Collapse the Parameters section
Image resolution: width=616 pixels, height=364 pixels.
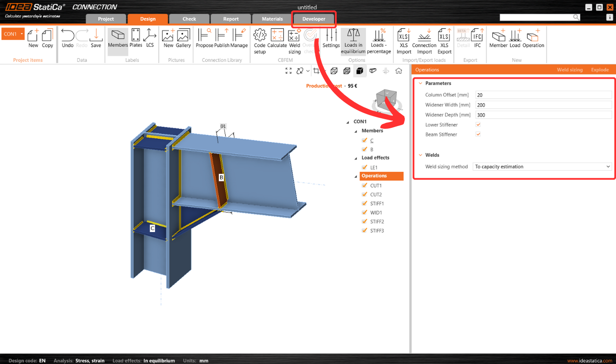pos(420,84)
